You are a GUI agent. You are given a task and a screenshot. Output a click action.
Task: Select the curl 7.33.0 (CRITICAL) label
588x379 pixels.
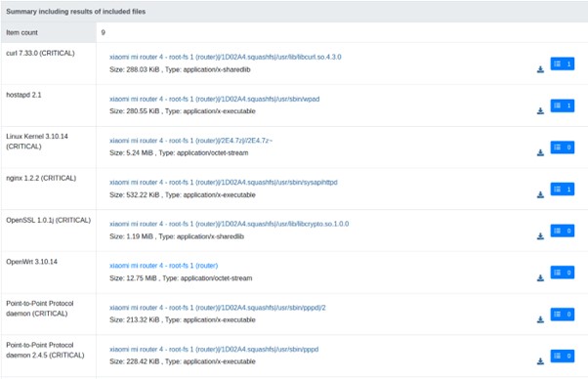point(40,53)
